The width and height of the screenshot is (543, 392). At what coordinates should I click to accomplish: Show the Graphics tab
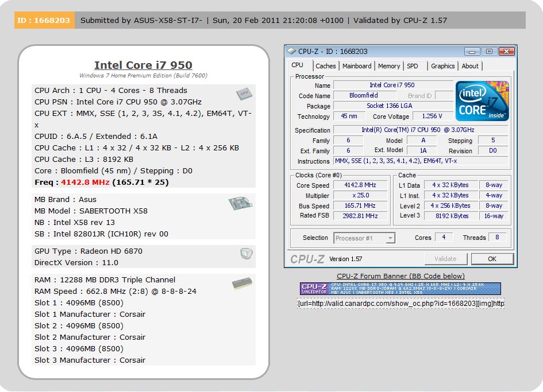442,66
